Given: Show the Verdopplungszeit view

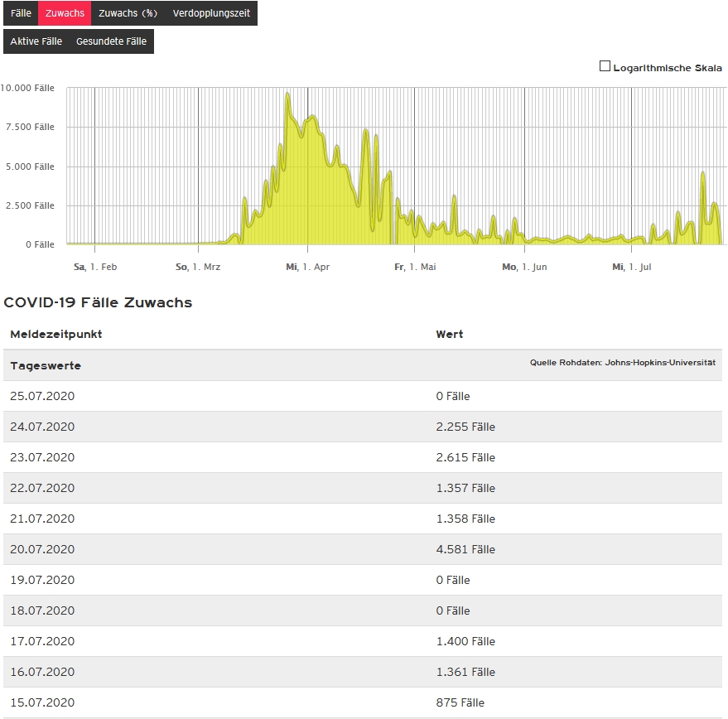Looking at the screenshot, I should coord(211,13).
